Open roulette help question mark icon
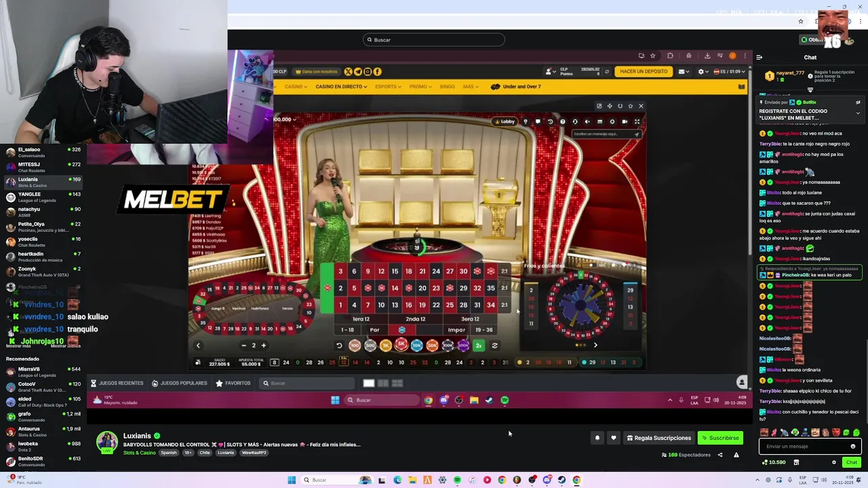This screenshot has height=488, width=868. click(x=562, y=121)
